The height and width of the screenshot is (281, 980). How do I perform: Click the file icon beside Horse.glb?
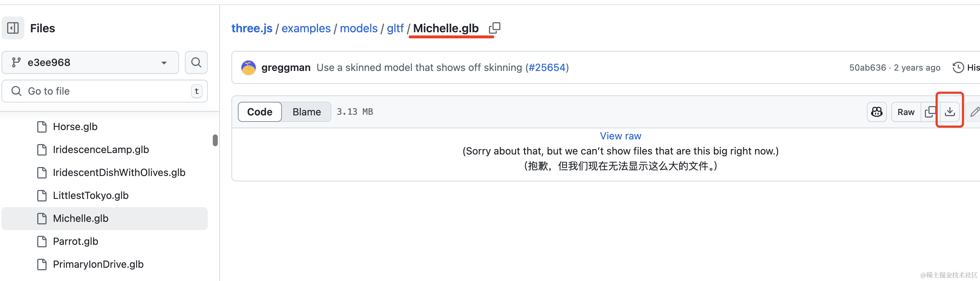coord(42,127)
